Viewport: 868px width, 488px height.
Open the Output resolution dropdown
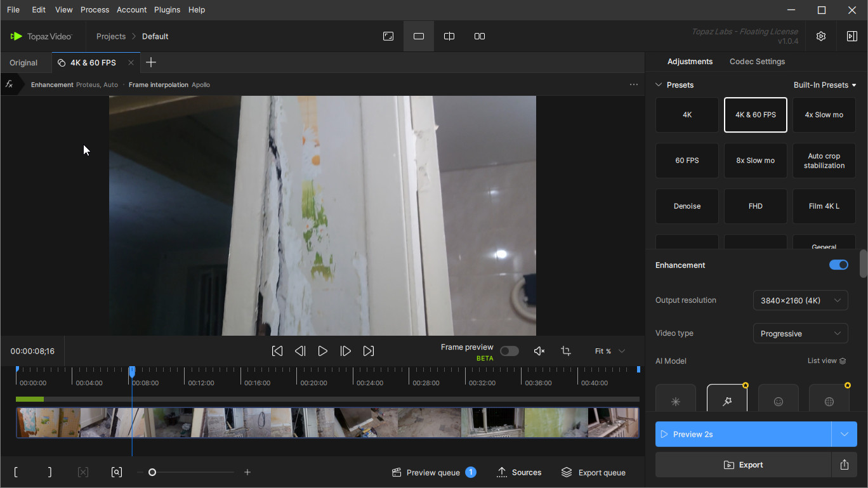click(800, 300)
